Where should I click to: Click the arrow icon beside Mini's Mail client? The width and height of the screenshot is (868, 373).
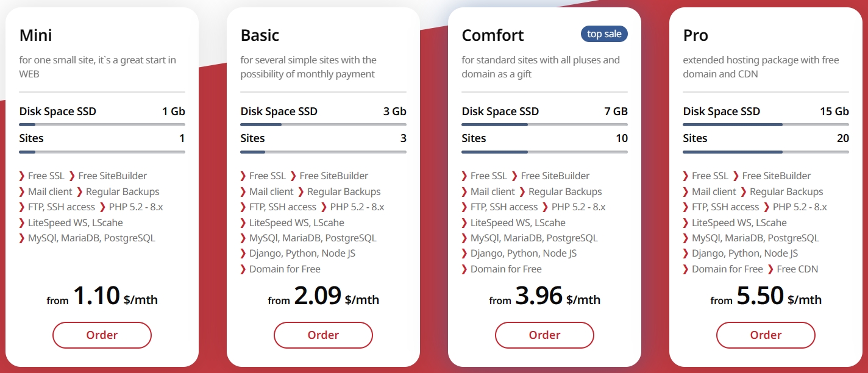(x=22, y=192)
